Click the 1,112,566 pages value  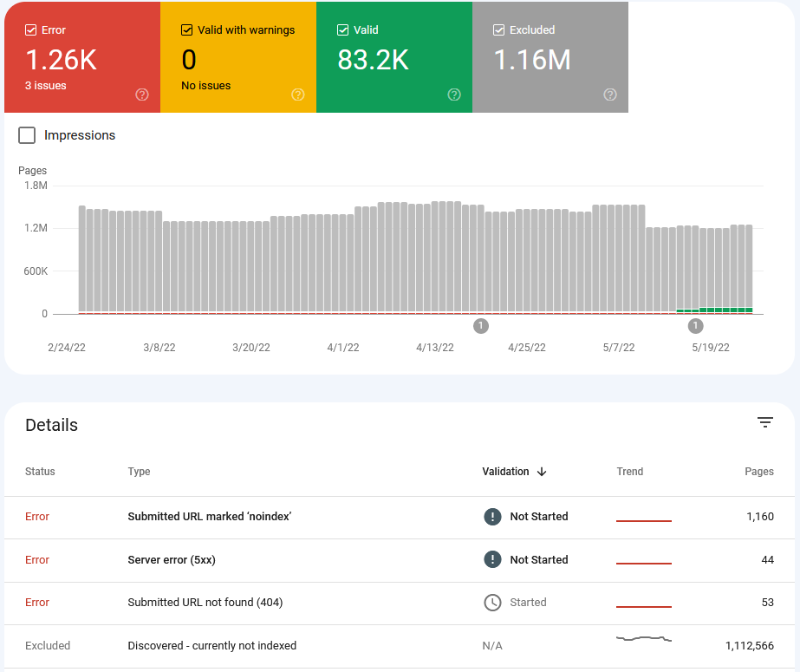point(750,645)
